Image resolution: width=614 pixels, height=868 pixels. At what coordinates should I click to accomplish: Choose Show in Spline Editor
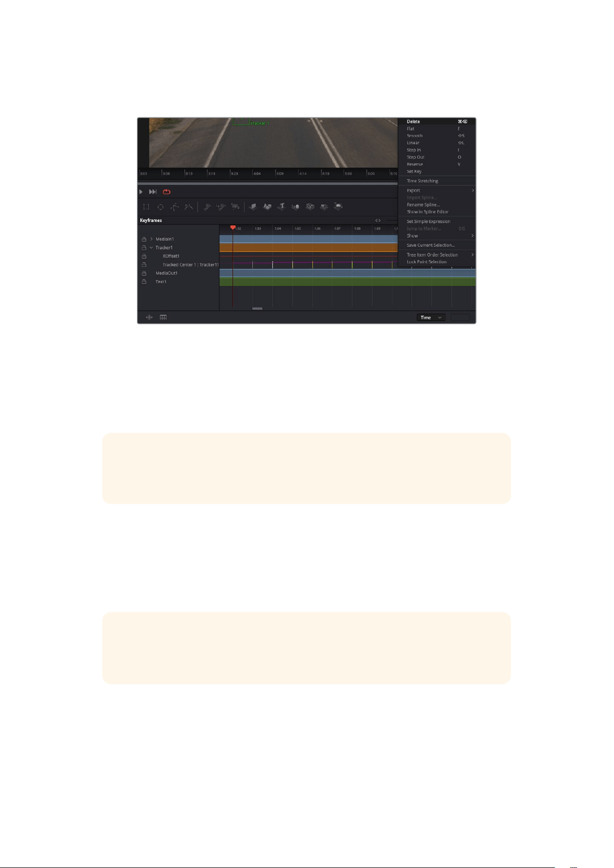[437, 212]
